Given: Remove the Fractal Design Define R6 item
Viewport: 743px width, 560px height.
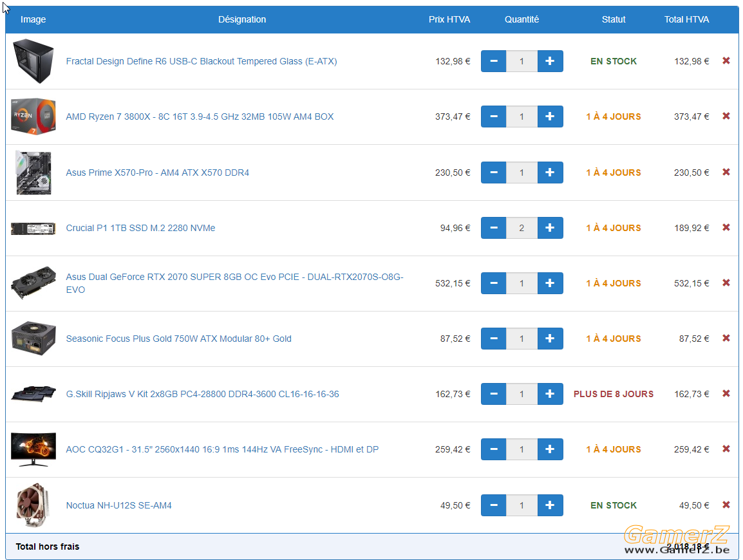Looking at the screenshot, I should point(726,61).
